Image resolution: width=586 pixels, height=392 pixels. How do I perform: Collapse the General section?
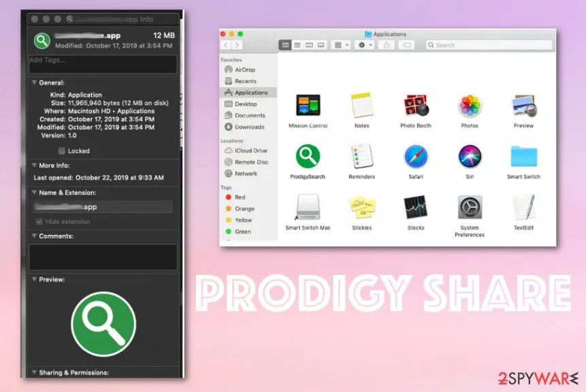[35, 82]
